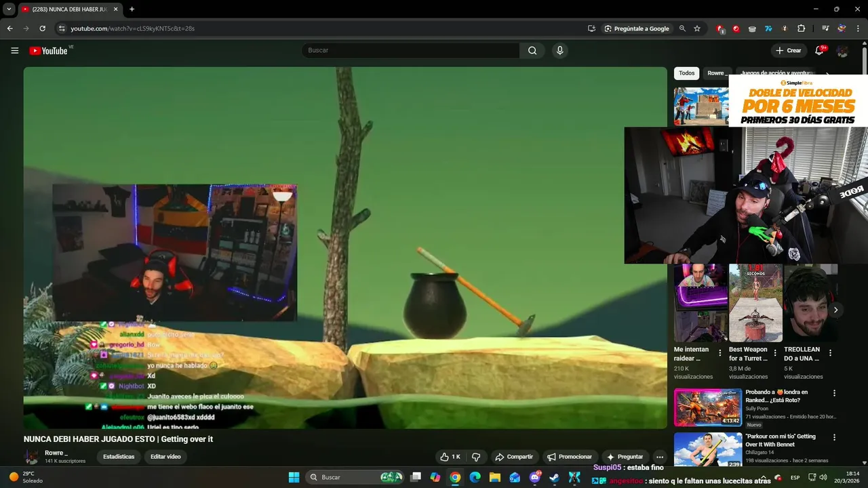Click the 'Crear' button

(x=789, y=51)
